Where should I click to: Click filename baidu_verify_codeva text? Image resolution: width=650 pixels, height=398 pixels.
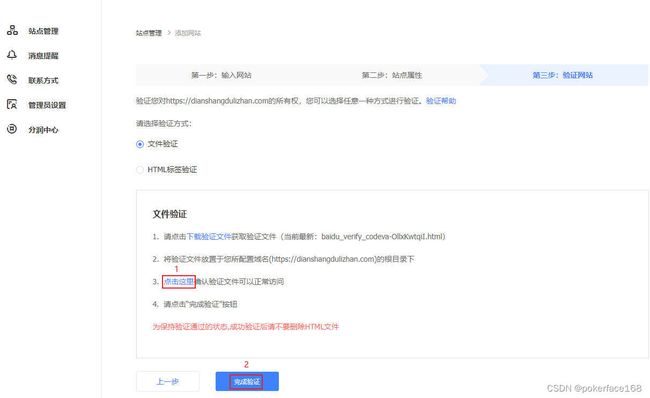[383, 236]
